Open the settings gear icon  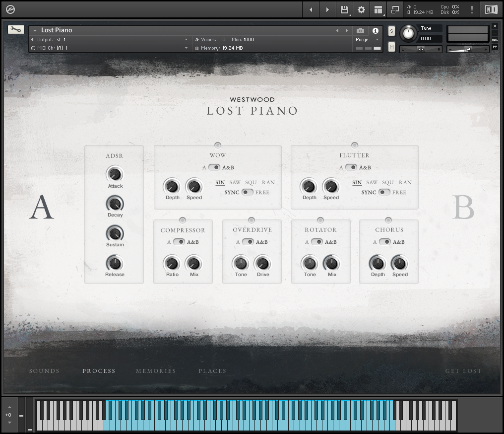tap(361, 10)
